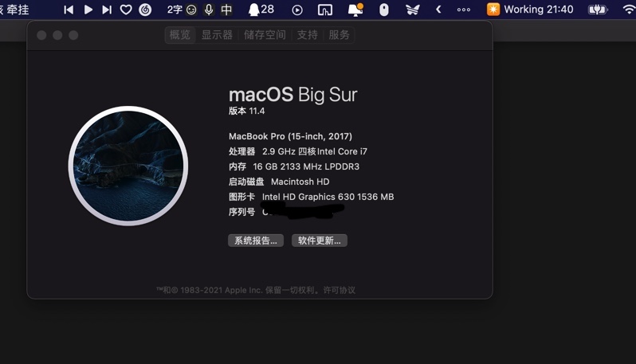The width and height of the screenshot is (636, 364).
Task: Switch input method via 中 icon
Action: (x=226, y=10)
